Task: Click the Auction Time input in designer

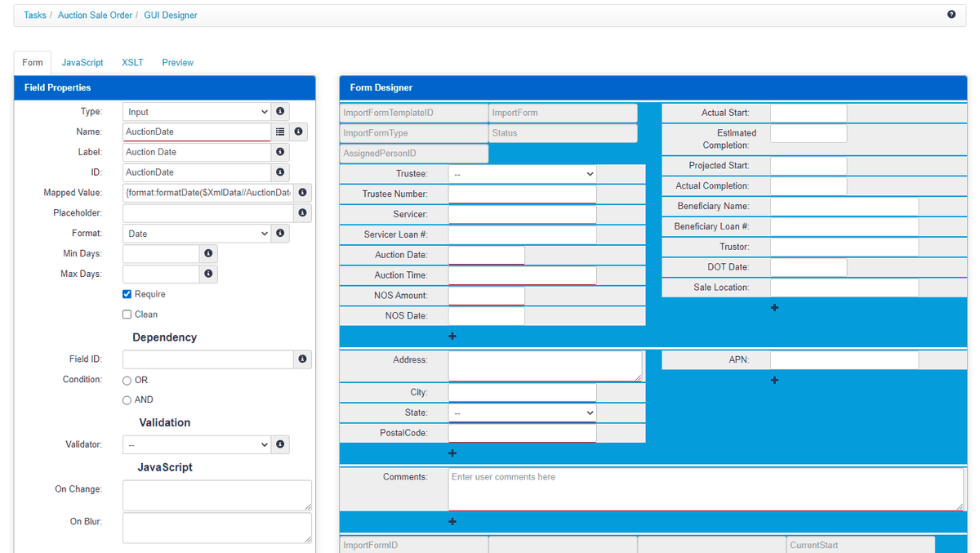Action: (523, 275)
